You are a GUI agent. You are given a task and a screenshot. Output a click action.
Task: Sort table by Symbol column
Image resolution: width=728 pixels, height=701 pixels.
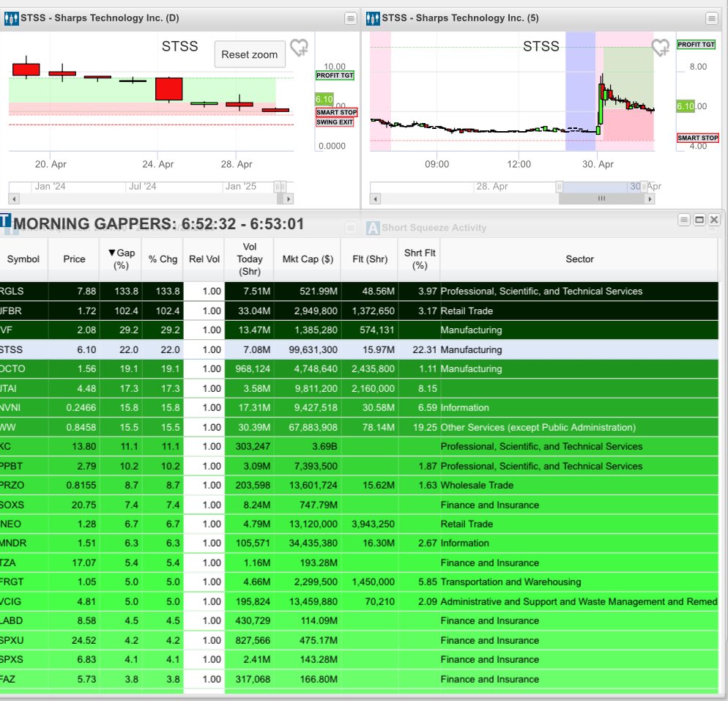(x=23, y=259)
